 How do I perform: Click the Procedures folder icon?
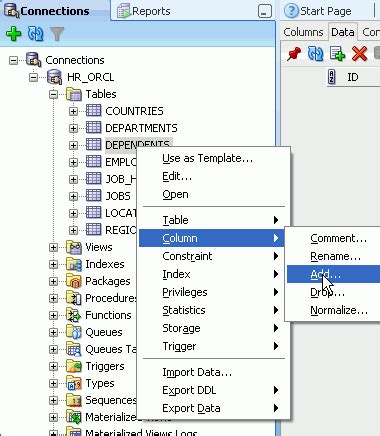pyautogui.click(x=74, y=298)
